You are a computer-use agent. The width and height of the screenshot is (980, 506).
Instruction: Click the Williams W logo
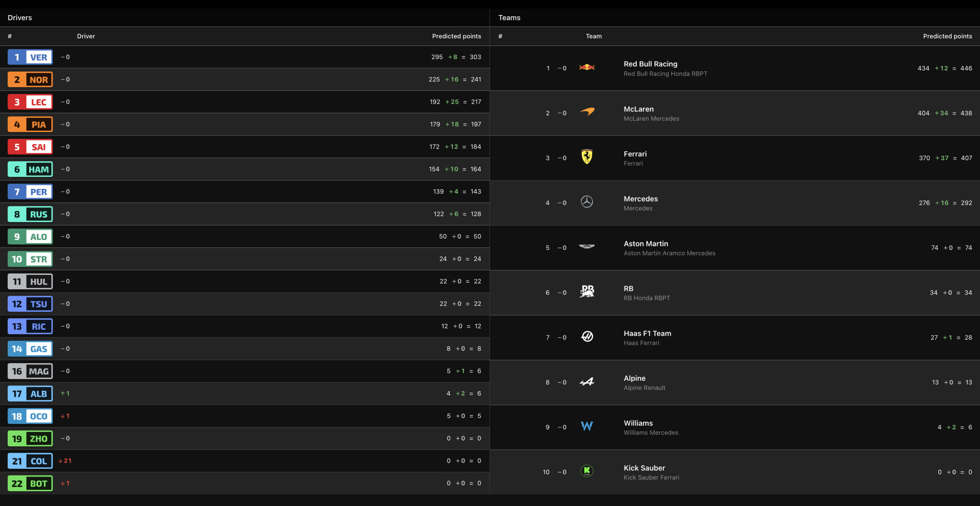point(587,426)
